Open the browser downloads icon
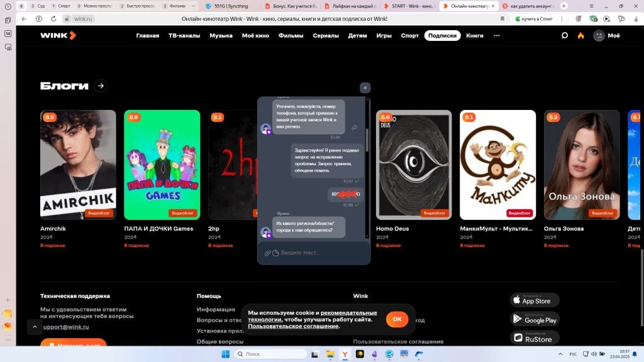The width and height of the screenshot is (644, 362). [x=636, y=19]
